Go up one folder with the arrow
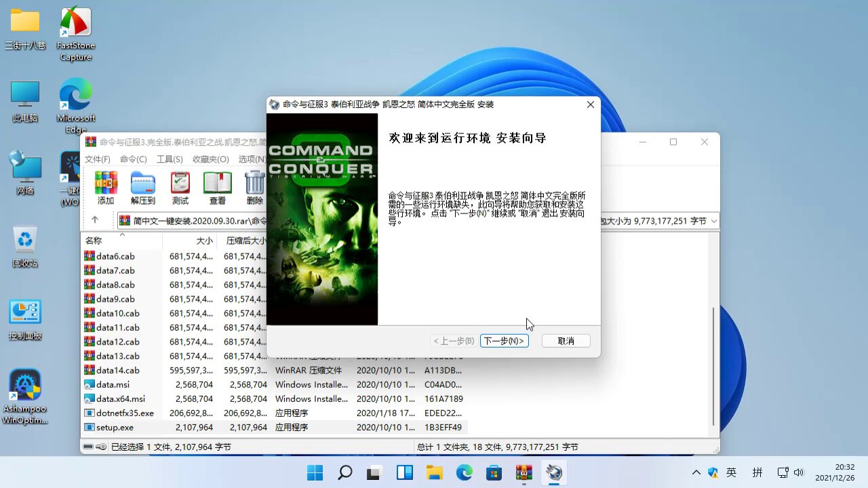Screen dimensions: 868x488 95,220
